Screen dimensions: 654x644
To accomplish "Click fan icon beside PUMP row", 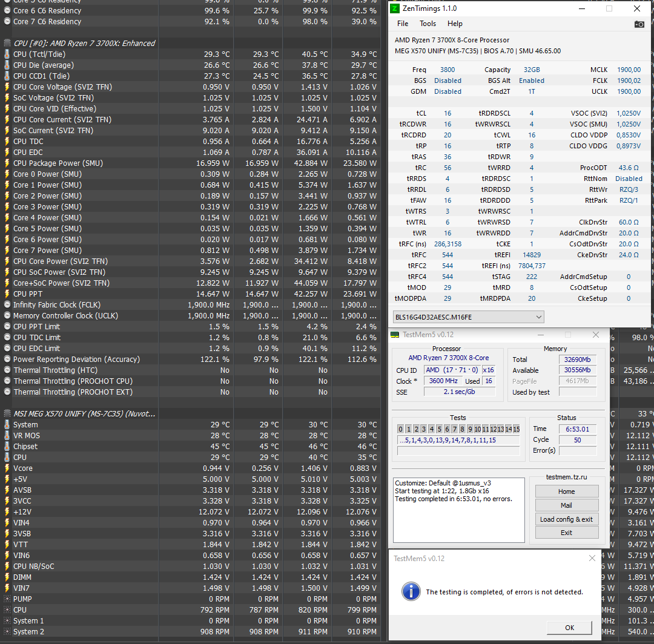I will [7, 599].
